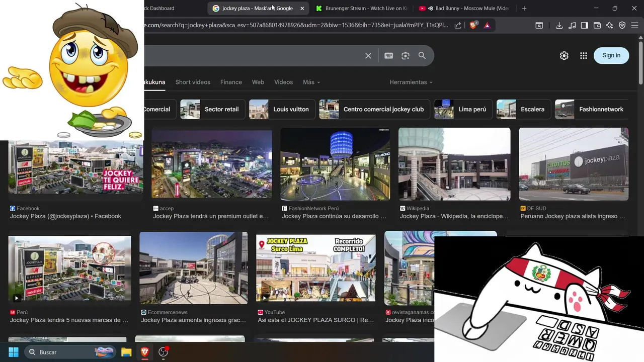Screen dimensions: 644x362
Task: Open the Google apps grid icon
Action: pos(584,56)
